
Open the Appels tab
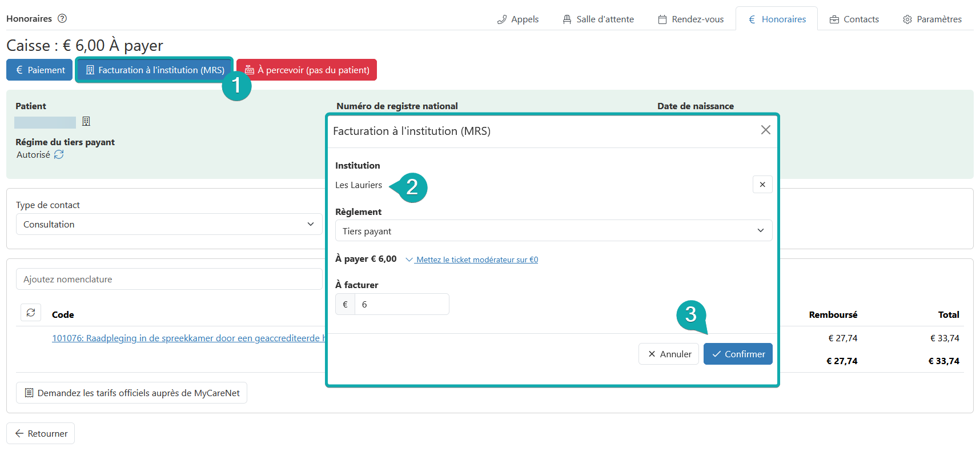click(518, 19)
